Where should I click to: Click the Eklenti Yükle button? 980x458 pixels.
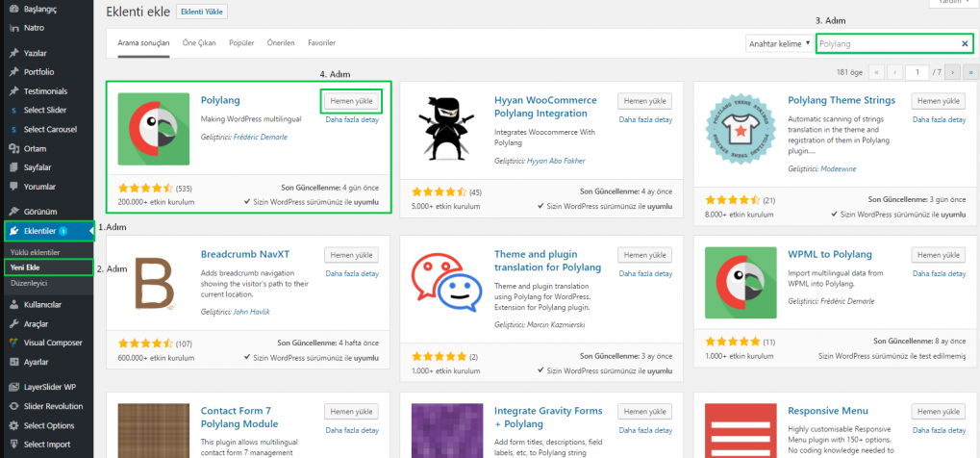(201, 12)
